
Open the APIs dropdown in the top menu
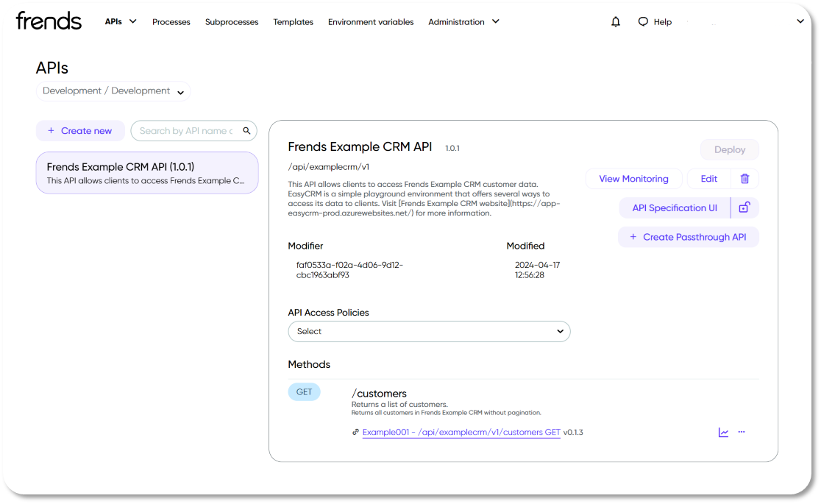(x=121, y=21)
